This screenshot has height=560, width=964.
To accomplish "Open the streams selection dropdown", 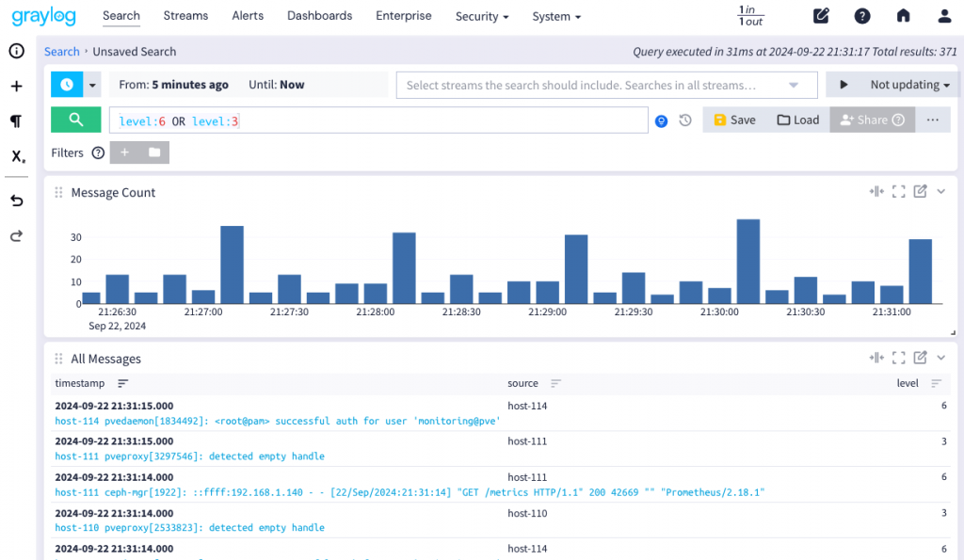I will tap(607, 85).
